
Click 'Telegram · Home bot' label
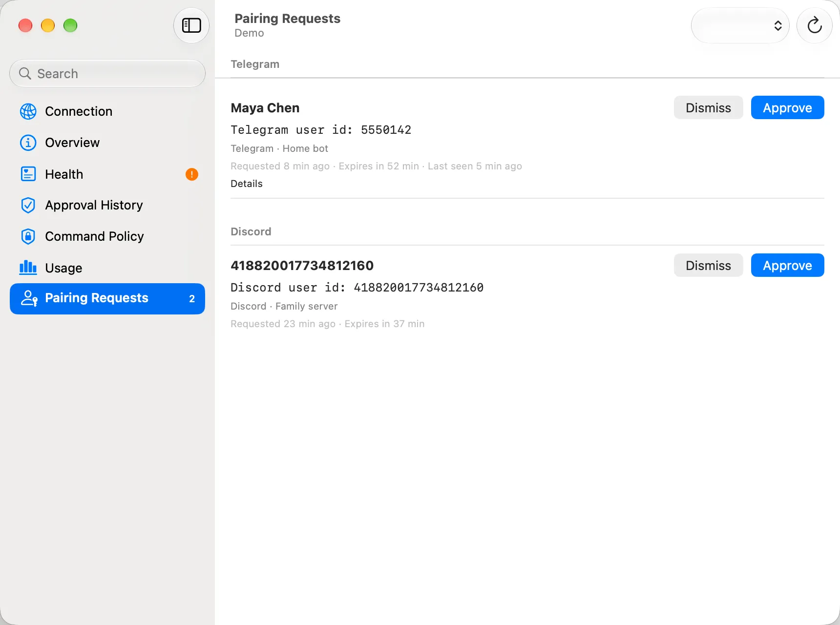(279, 148)
